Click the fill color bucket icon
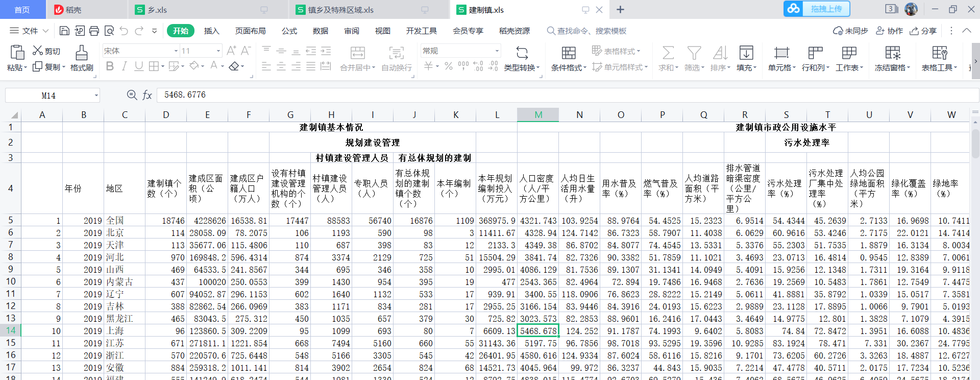Screen dimensions: 980x380 click(x=194, y=66)
